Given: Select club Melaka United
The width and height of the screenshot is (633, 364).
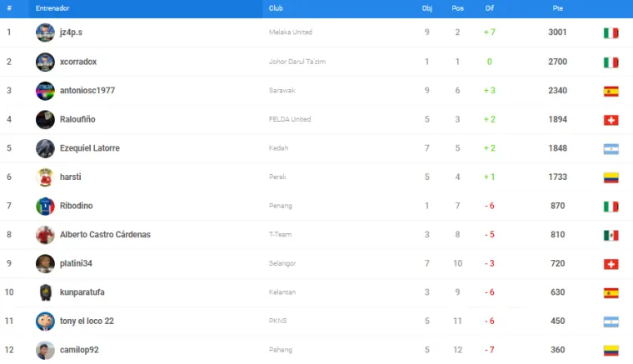Looking at the screenshot, I should (291, 32).
